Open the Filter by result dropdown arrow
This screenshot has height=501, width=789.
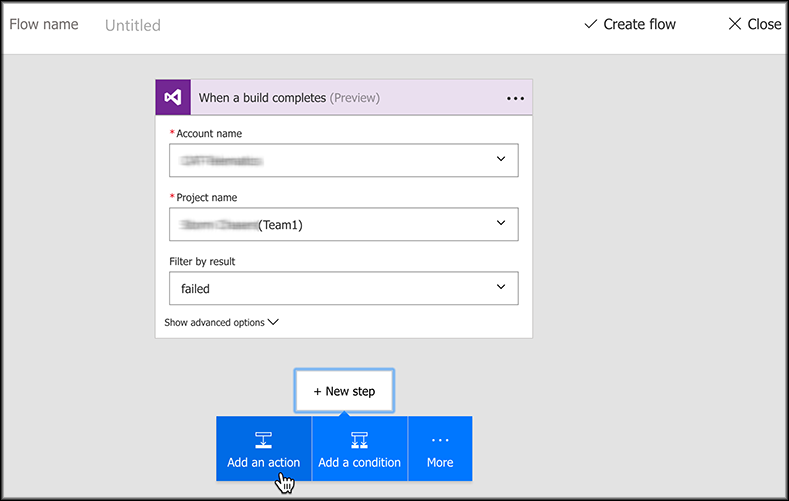(x=501, y=287)
